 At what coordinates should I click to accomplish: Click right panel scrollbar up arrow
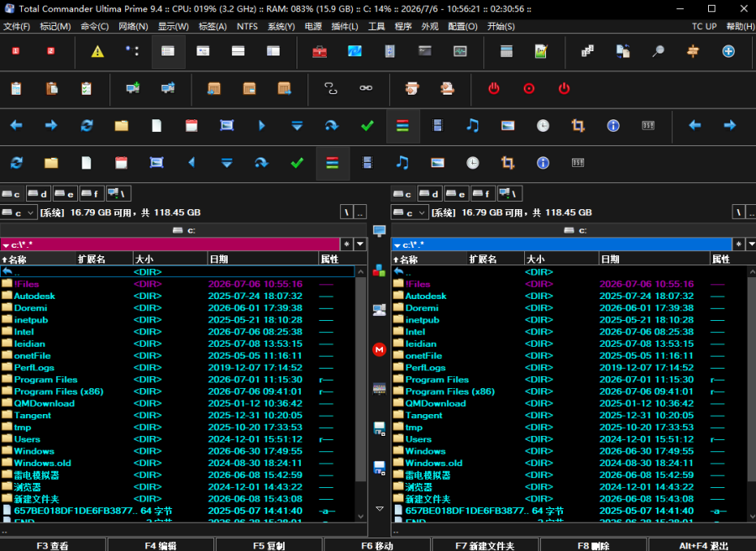[x=752, y=272]
